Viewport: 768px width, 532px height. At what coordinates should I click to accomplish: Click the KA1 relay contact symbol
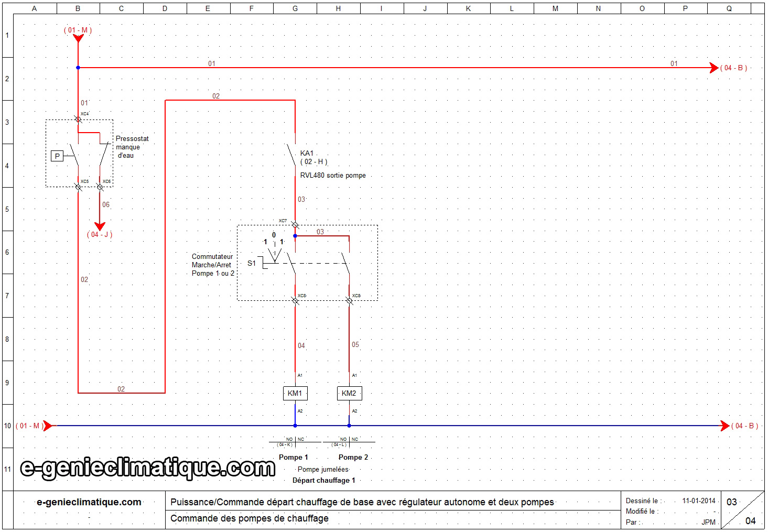pyautogui.click(x=291, y=155)
